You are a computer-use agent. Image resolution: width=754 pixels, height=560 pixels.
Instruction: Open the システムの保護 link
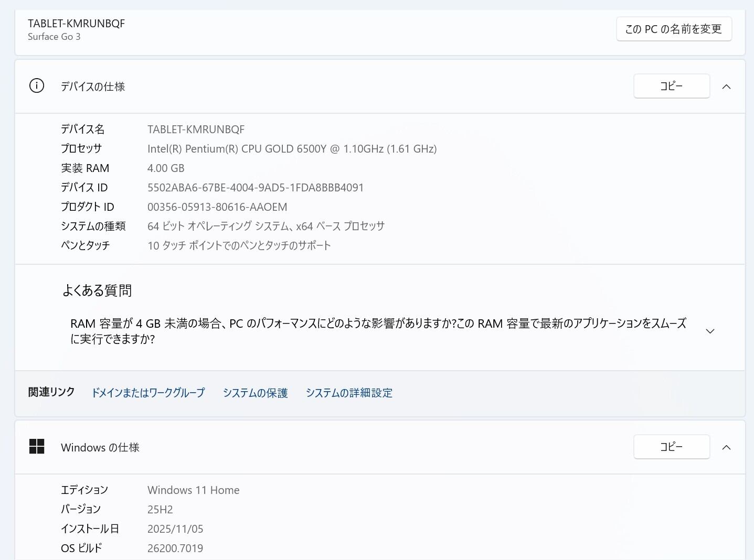[255, 393]
